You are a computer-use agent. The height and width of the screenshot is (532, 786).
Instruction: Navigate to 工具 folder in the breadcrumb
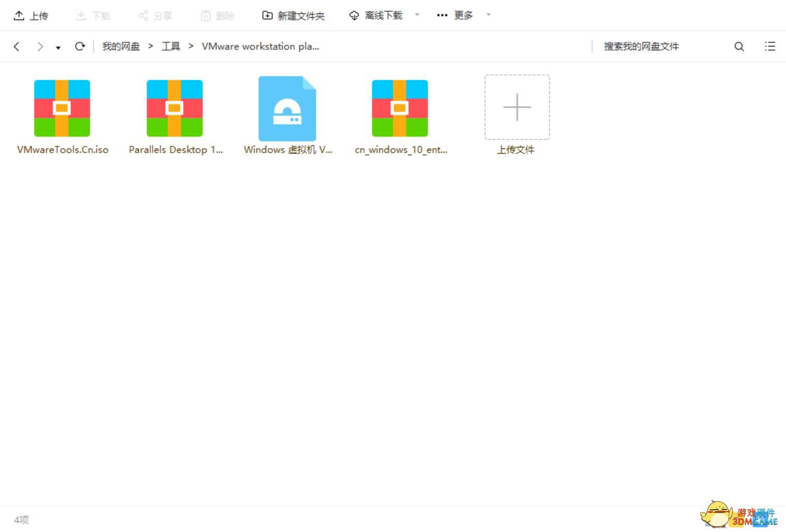point(171,47)
